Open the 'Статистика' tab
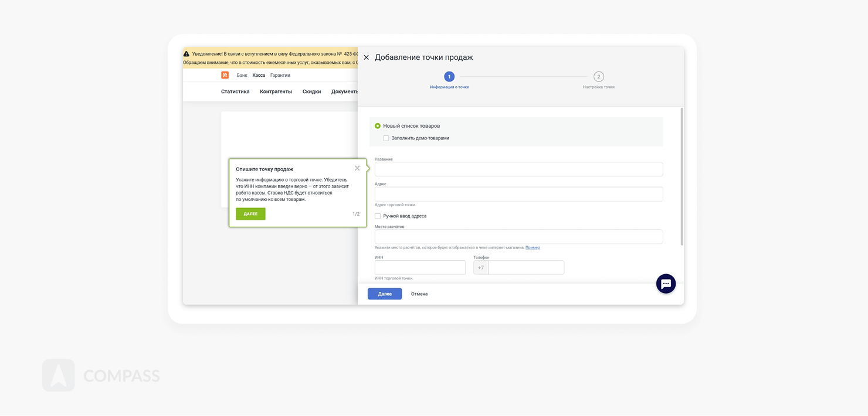This screenshot has width=868, height=416. tap(235, 91)
